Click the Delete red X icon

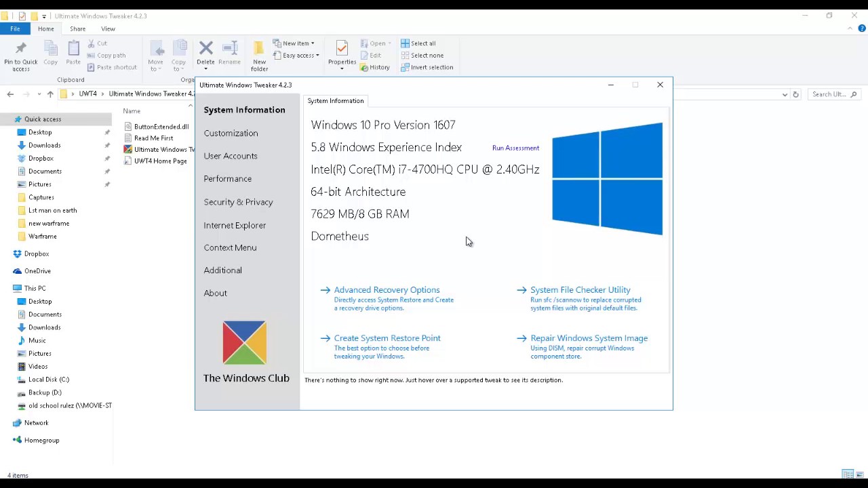(x=205, y=48)
